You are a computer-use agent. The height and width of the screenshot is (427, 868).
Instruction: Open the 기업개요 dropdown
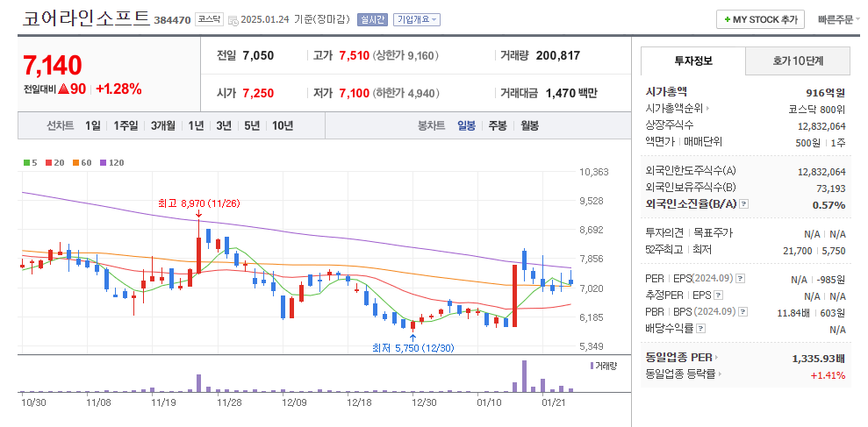[x=417, y=19]
